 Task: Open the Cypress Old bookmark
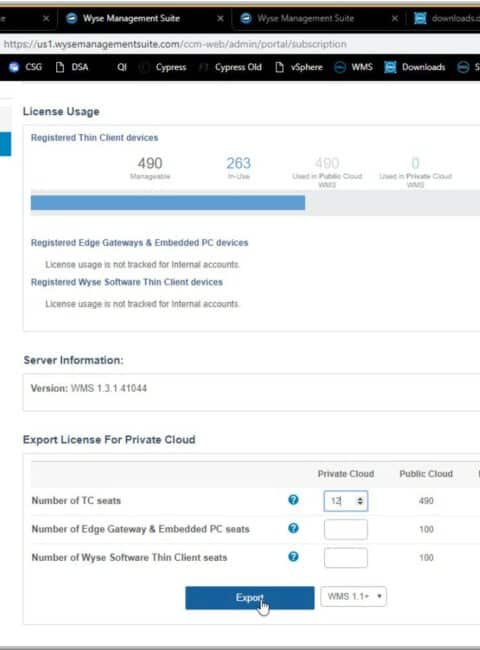point(230,67)
